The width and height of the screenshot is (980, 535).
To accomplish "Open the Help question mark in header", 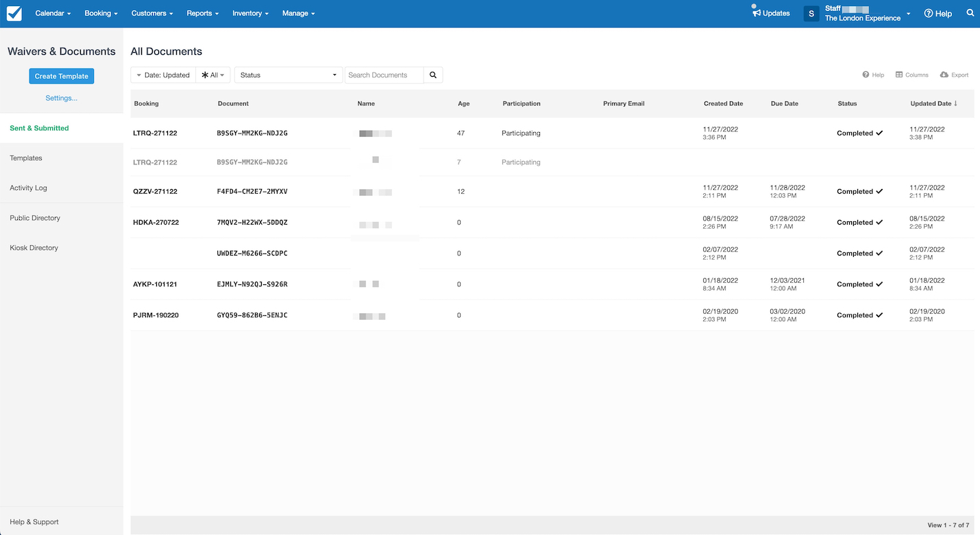I will pyautogui.click(x=938, y=13).
